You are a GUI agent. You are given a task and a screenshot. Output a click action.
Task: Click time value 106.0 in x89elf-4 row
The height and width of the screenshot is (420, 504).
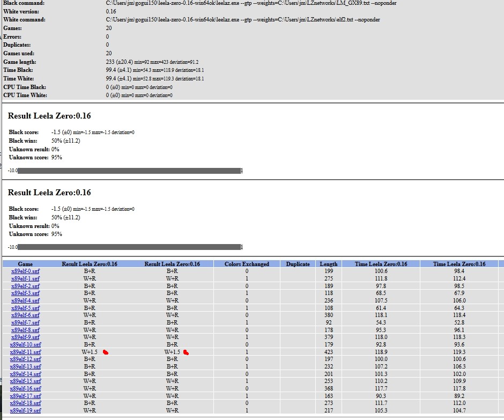(459, 300)
